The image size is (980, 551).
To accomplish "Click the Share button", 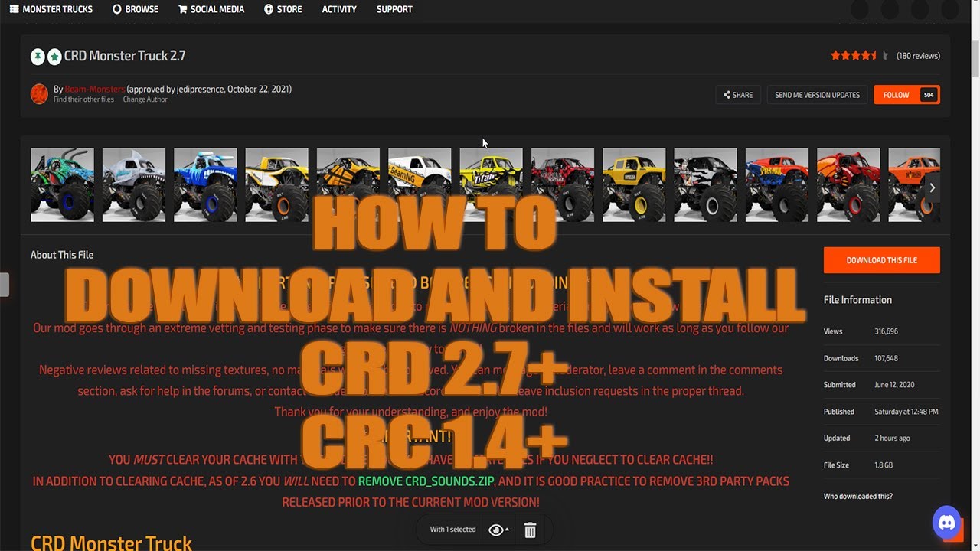I will tap(738, 95).
